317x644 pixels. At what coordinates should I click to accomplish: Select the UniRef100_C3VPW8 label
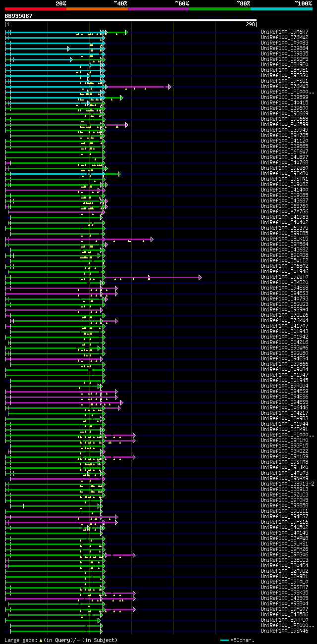click(x=284, y=539)
